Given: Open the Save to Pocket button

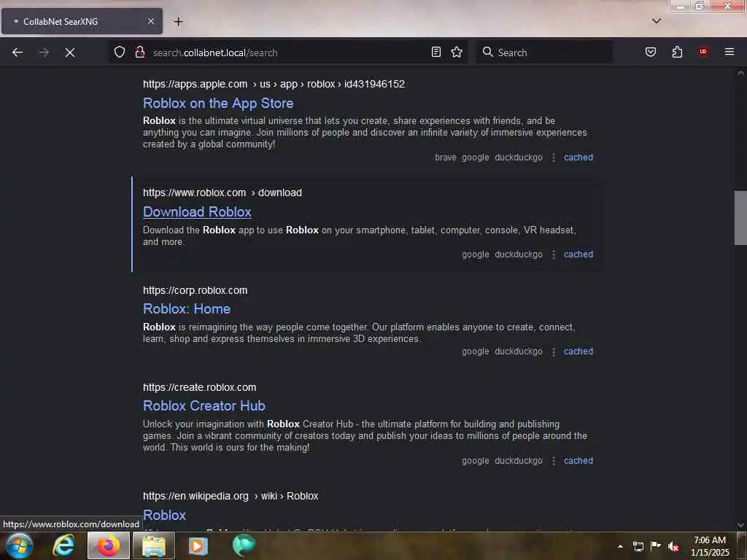Looking at the screenshot, I should tap(650, 52).
